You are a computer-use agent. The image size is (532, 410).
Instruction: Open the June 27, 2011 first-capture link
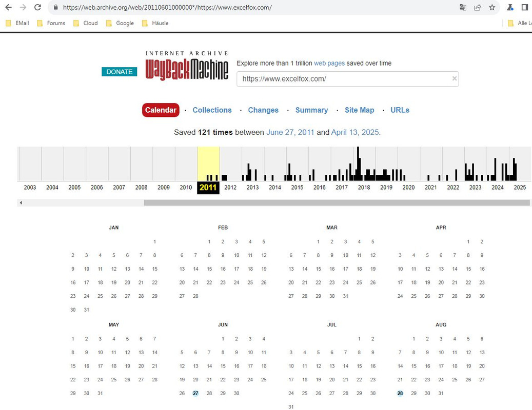pyautogui.click(x=290, y=132)
